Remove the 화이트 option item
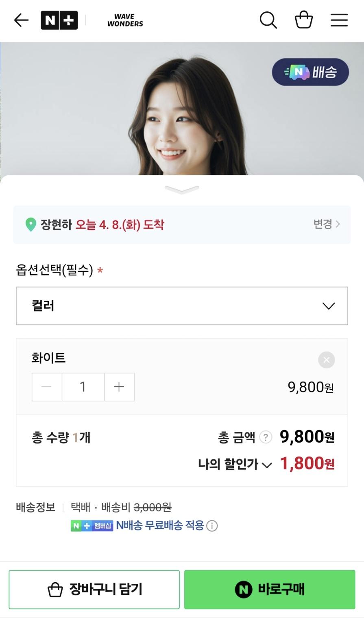 (326, 360)
